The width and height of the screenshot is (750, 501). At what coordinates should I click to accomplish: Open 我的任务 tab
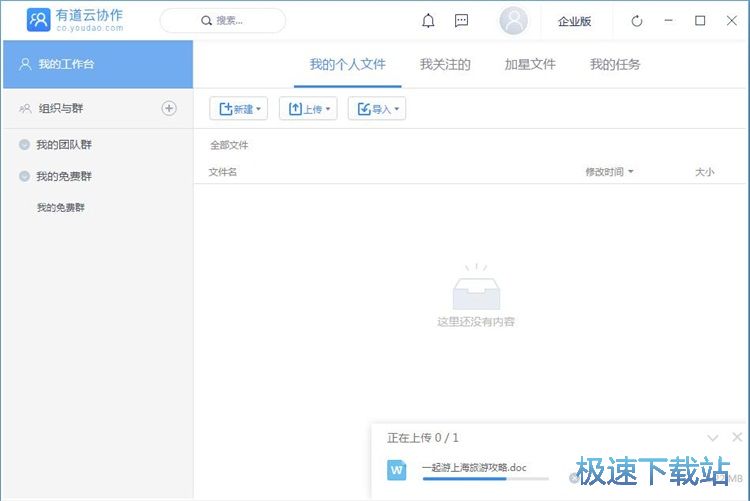(615, 64)
